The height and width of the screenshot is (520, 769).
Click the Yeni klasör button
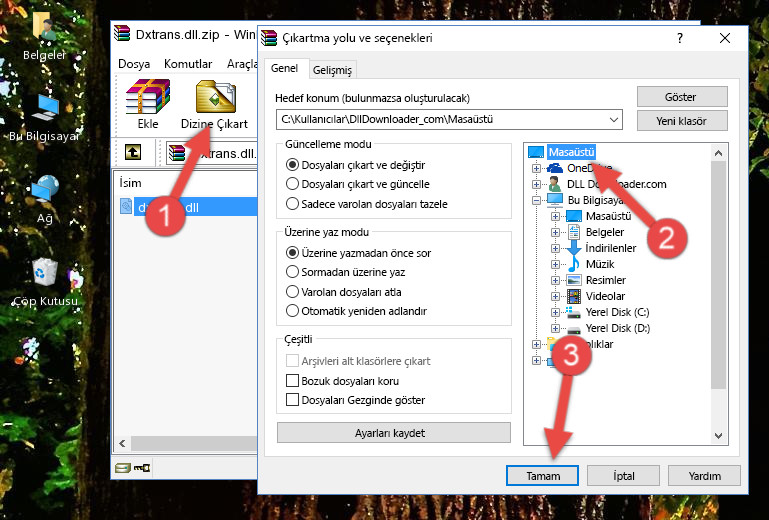pyautogui.click(x=682, y=121)
